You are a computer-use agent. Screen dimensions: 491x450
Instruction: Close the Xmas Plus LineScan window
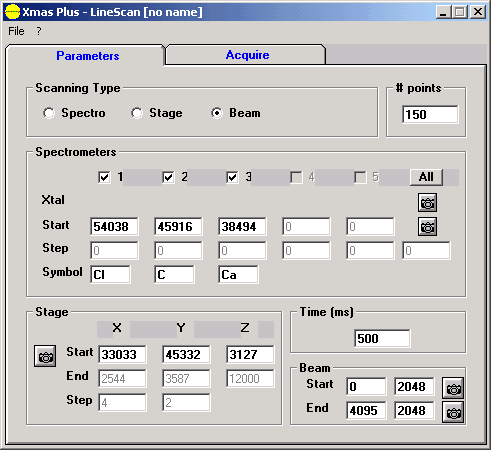tap(478, 12)
